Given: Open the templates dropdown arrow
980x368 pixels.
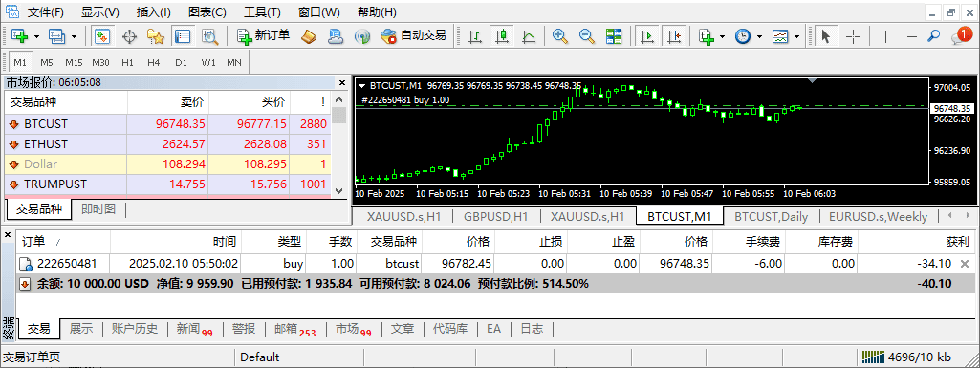Looking at the screenshot, I should click(x=796, y=36).
